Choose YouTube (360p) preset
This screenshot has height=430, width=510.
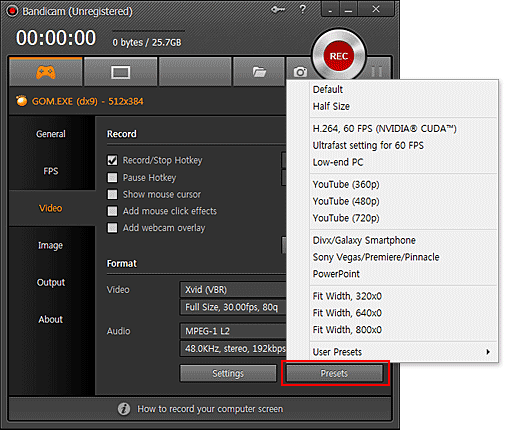point(404,184)
